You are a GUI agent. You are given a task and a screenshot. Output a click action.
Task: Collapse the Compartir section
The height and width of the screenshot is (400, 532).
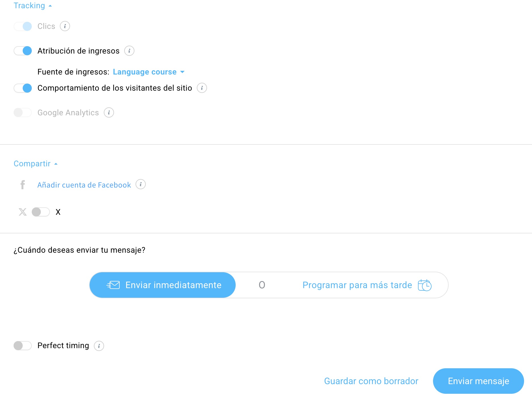coord(35,164)
